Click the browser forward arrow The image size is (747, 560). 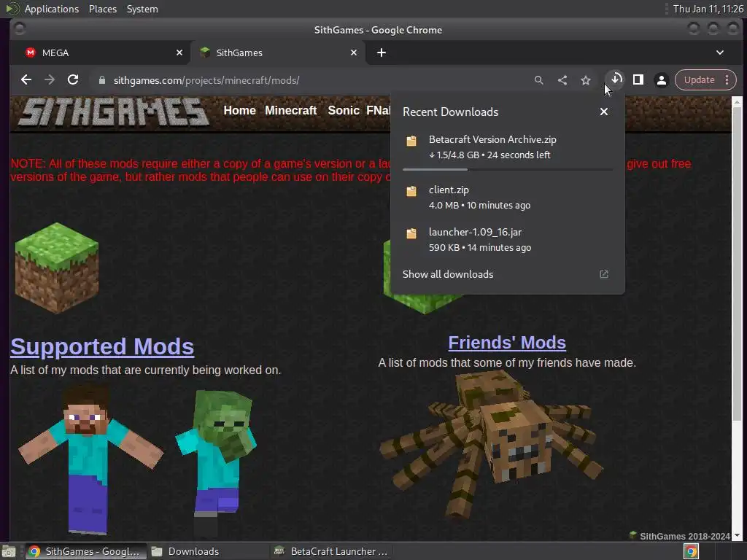pyautogui.click(x=50, y=80)
